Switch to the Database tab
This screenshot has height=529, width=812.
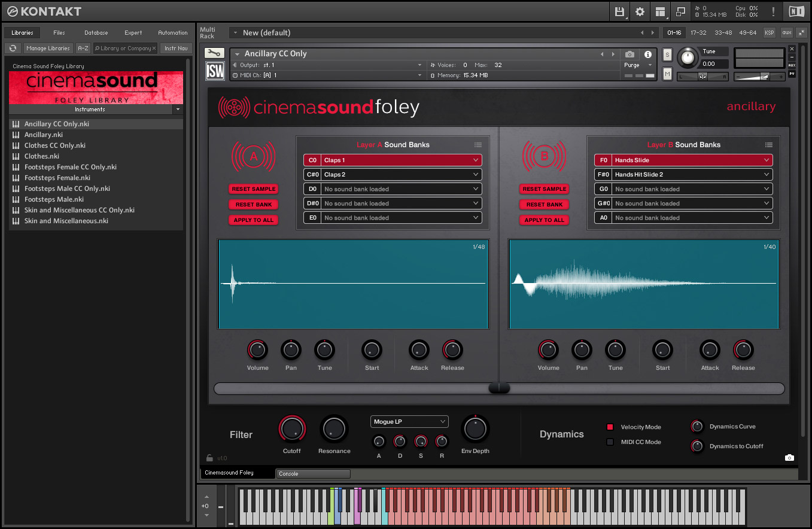point(96,33)
